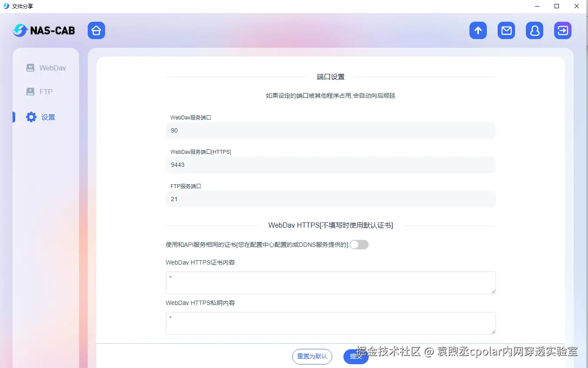This screenshot has width=588, height=368.
Task: Click the settings gear icon
Action: coord(31,117)
